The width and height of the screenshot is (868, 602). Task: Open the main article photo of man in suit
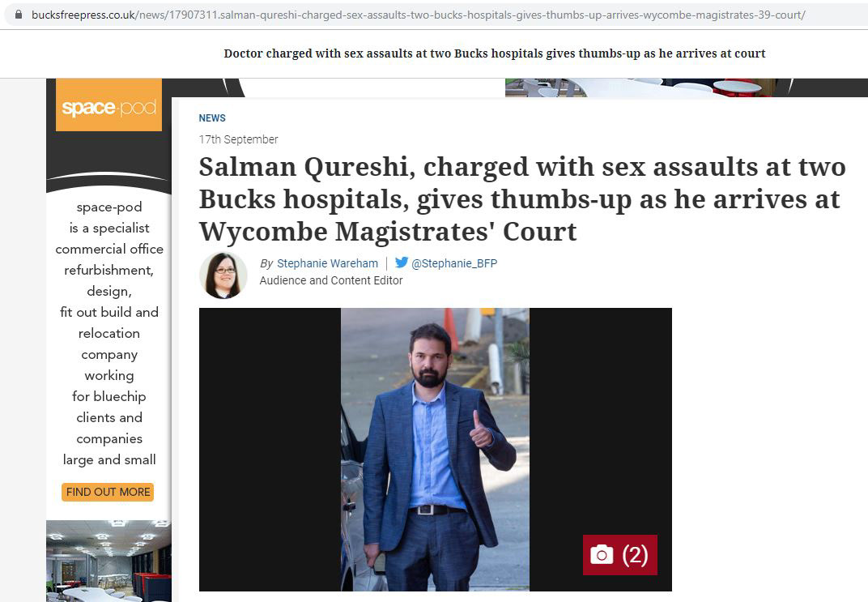(x=435, y=449)
